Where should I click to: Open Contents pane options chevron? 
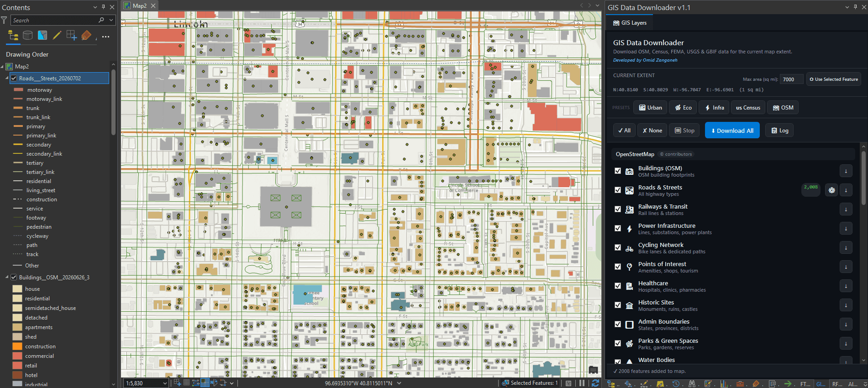[95, 7]
